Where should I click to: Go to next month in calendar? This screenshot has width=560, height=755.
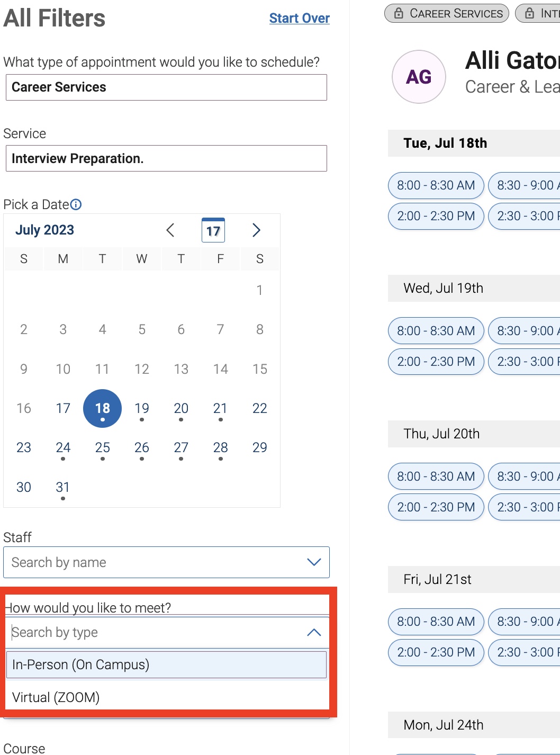(256, 230)
